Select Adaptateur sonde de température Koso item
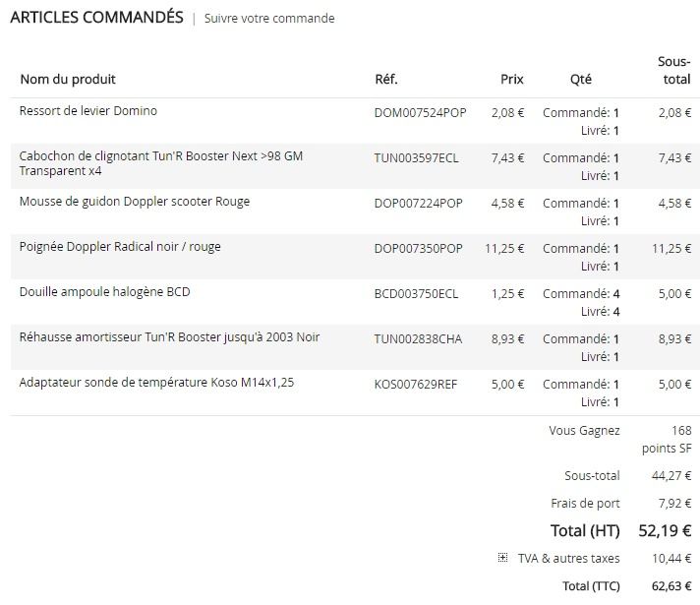Image resolution: width=700 pixels, height=605 pixels. (156, 383)
